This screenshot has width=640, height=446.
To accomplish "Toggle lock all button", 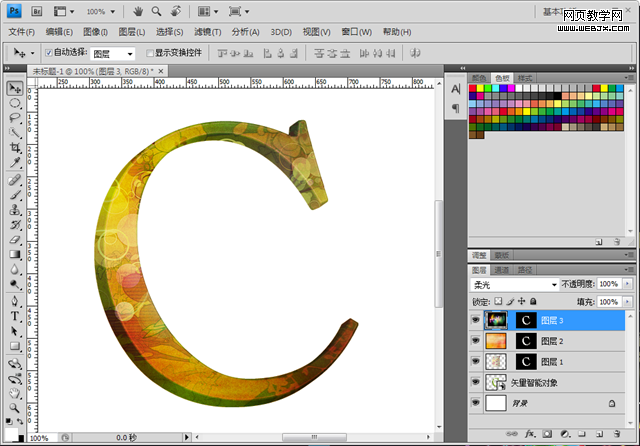I will coord(533,301).
